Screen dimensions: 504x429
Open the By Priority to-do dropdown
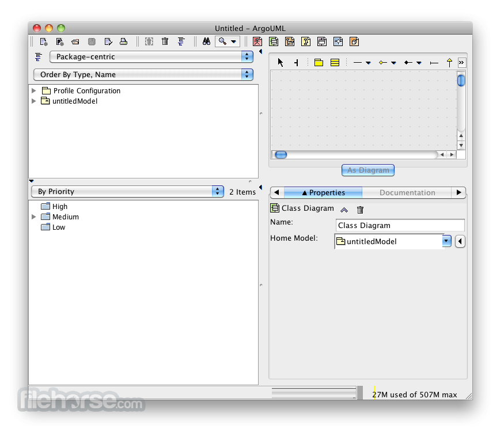[x=128, y=192]
